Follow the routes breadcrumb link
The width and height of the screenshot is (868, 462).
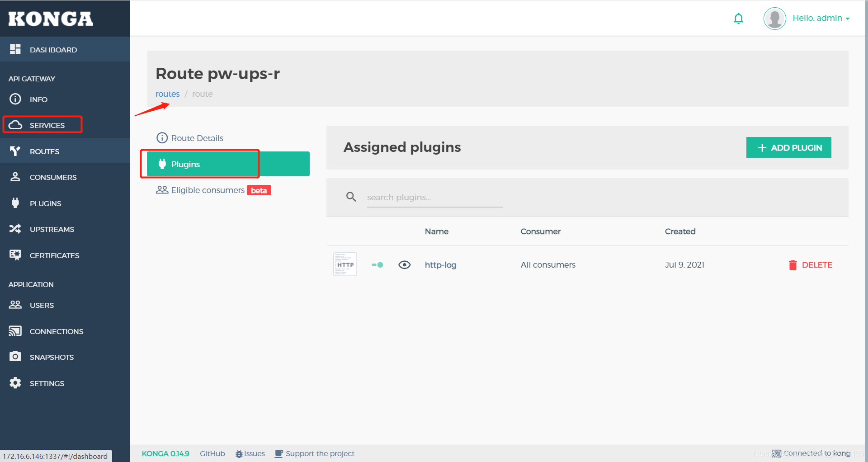point(168,94)
